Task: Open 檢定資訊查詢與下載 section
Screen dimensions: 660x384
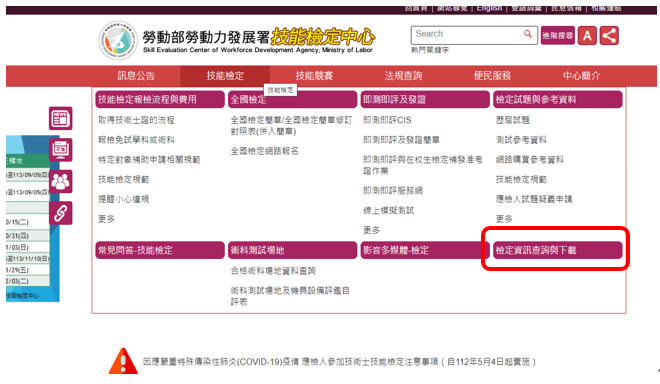Action: point(557,250)
